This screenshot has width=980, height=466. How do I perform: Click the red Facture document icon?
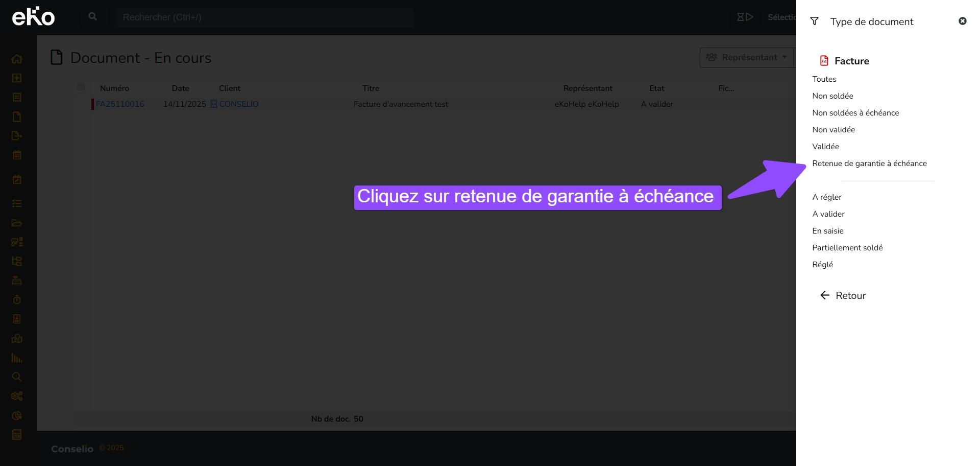824,61
